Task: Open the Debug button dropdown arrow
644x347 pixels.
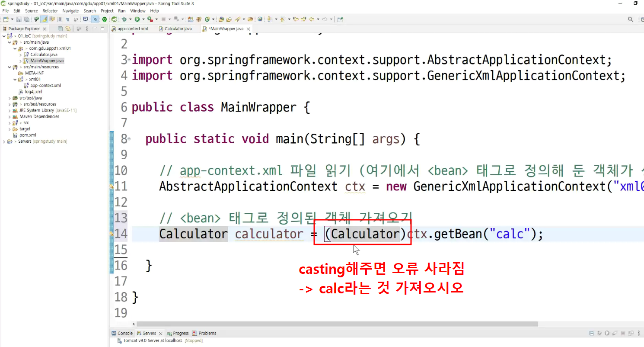Action: click(131, 19)
